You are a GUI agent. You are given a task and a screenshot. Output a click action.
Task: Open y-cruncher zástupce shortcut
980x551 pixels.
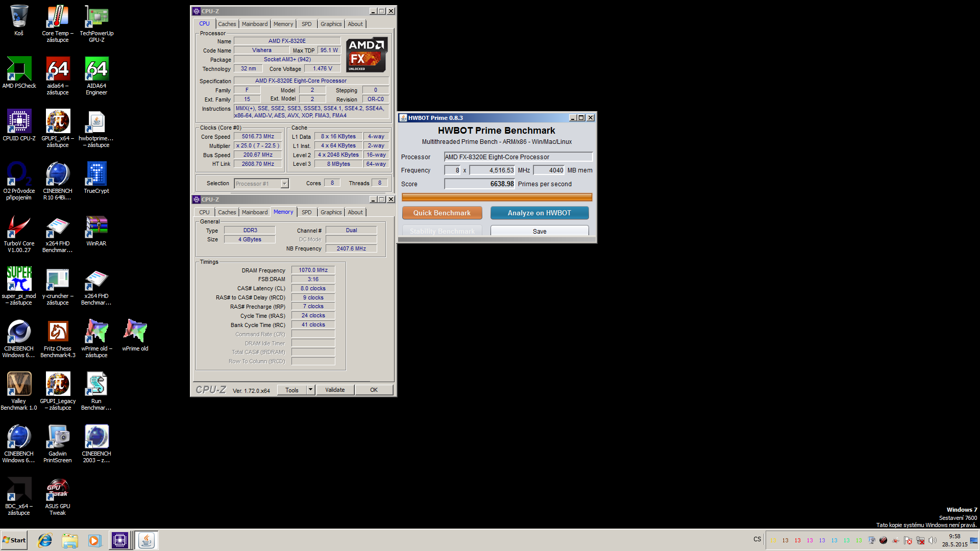point(58,286)
